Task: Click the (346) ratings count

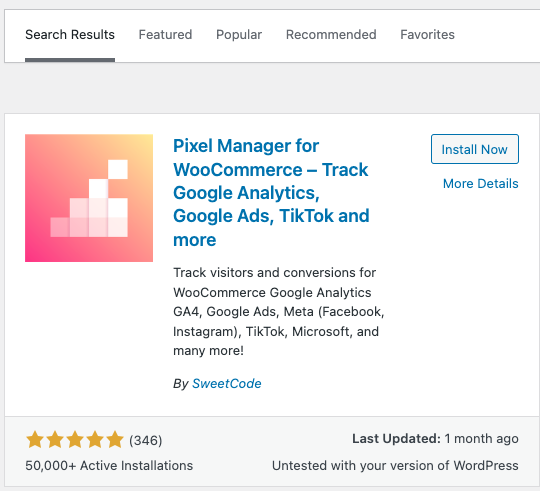Action: (146, 440)
